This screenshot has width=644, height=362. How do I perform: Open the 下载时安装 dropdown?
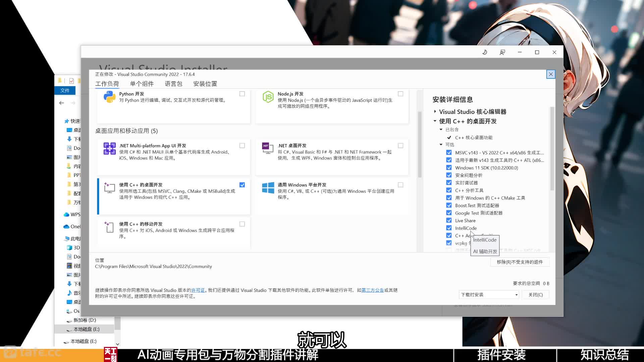pos(489,295)
